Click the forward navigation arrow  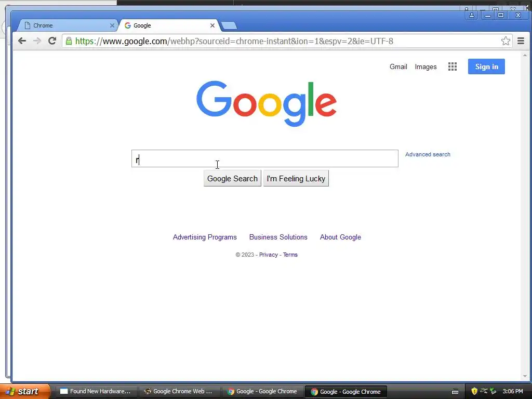point(37,41)
